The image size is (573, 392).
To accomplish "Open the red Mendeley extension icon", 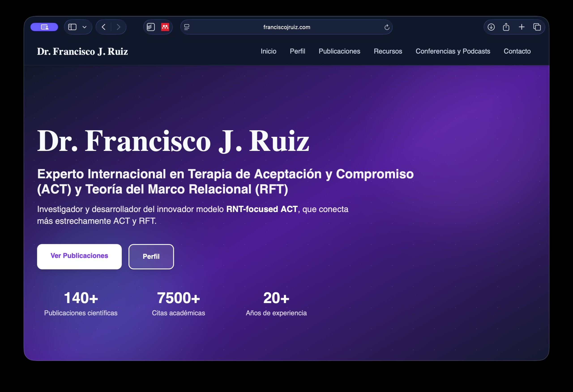I will coord(165,27).
